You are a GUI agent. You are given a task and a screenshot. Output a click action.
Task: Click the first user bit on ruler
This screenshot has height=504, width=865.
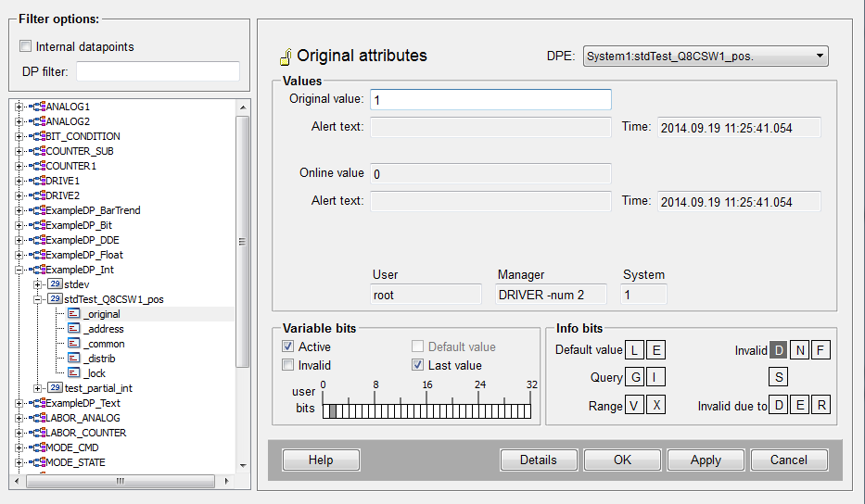click(x=326, y=410)
